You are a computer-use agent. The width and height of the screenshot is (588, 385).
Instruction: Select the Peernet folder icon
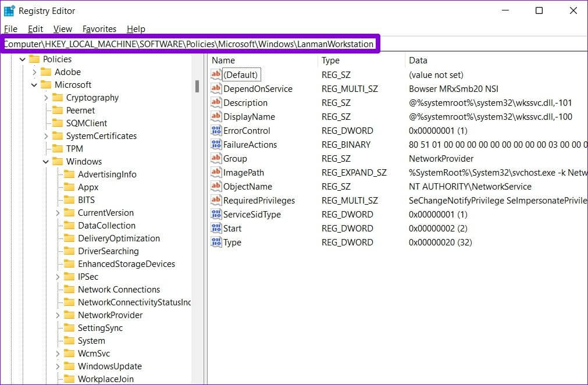click(x=58, y=110)
